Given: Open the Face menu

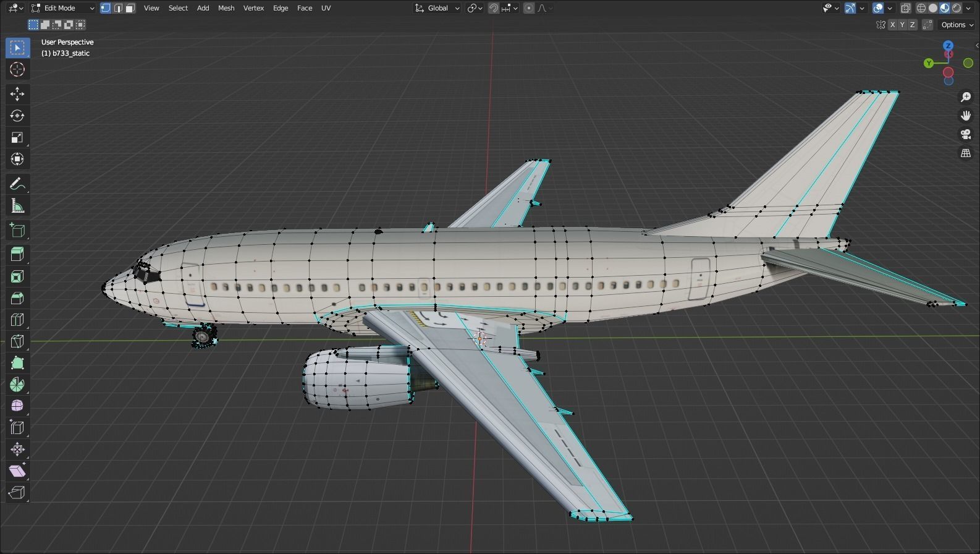Looking at the screenshot, I should coord(305,8).
